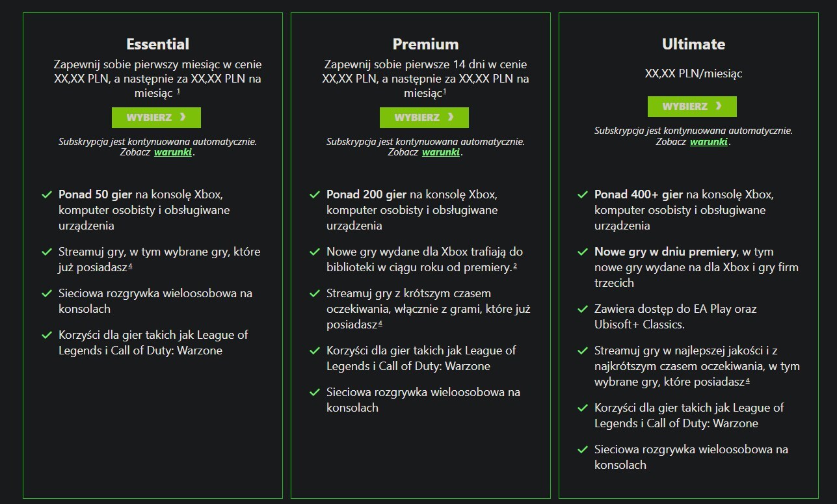The height and width of the screenshot is (504, 837).
Task: Click the checkmark by "Nowe gry w dniu premiery"
Action: tap(583, 252)
